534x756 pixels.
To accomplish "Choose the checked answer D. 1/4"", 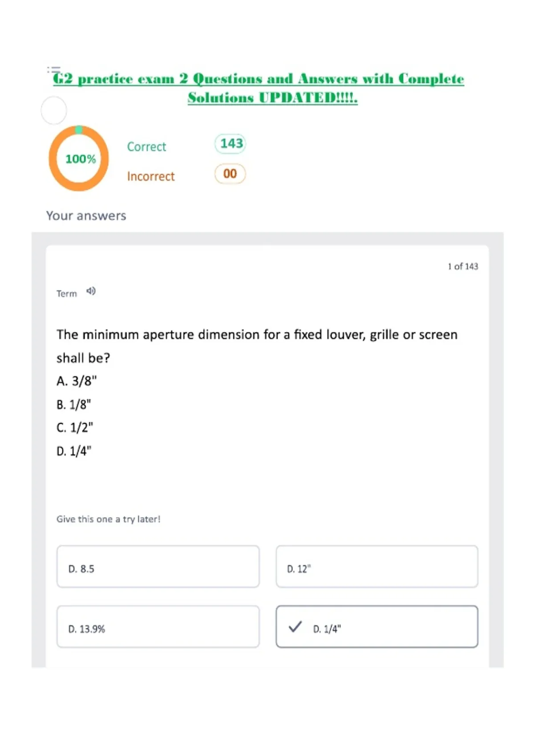I will [377, 627].
